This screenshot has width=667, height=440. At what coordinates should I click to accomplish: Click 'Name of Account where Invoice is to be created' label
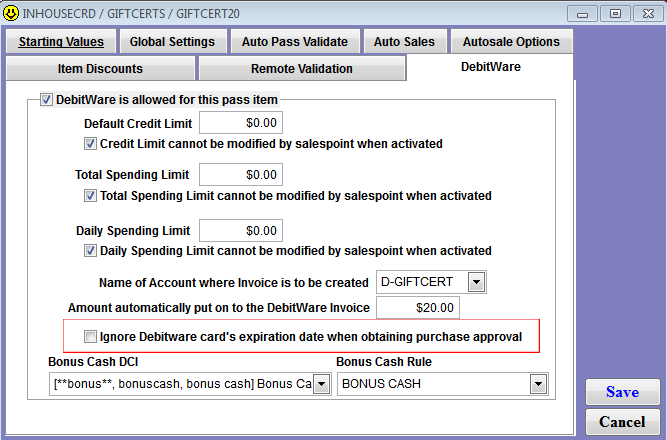(x=234, y=283)
